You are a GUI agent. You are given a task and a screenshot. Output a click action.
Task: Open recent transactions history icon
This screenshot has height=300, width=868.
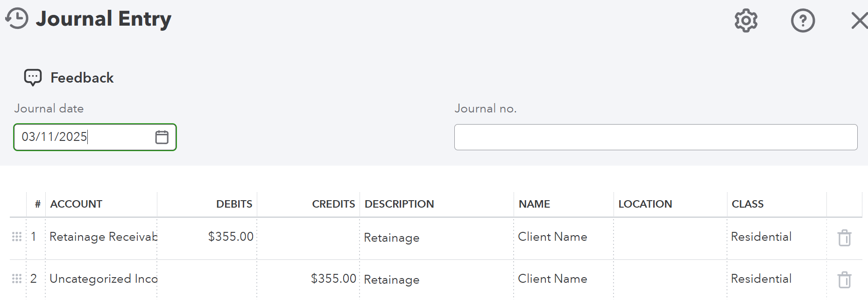pyautogui.click(x=17, y=19)
